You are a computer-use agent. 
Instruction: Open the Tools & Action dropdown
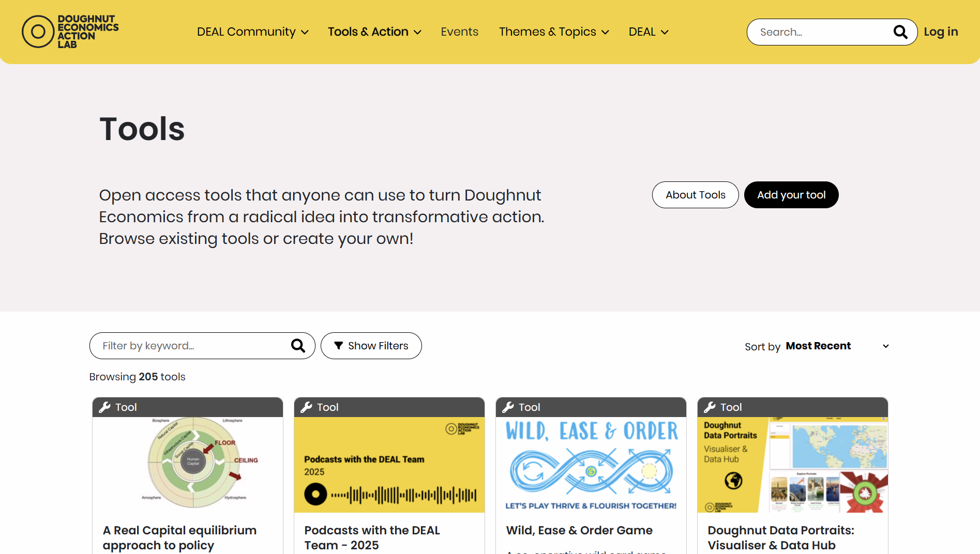point(374,32)
